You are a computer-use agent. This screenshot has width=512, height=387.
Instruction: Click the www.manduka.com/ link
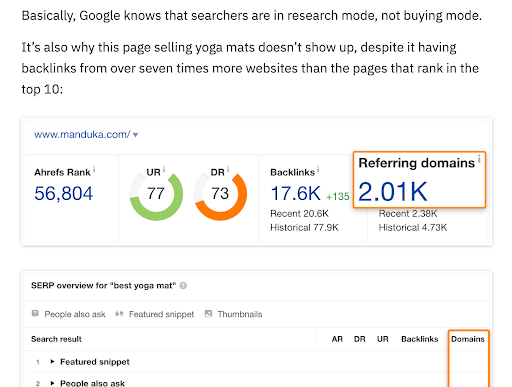pos(82,134)
